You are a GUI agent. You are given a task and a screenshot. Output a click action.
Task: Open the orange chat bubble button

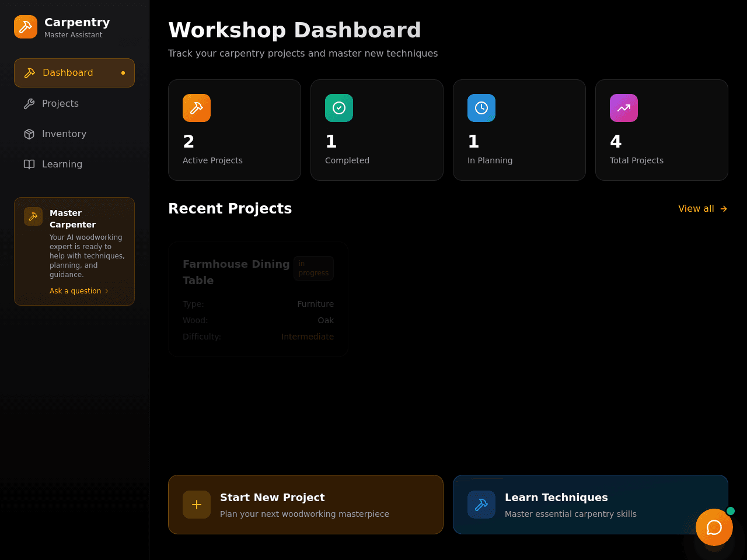click(x=714, y=527)
